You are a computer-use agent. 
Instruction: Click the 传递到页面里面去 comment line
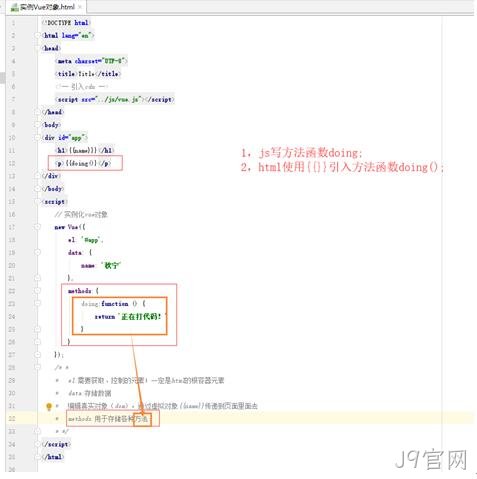click(163, 406)
